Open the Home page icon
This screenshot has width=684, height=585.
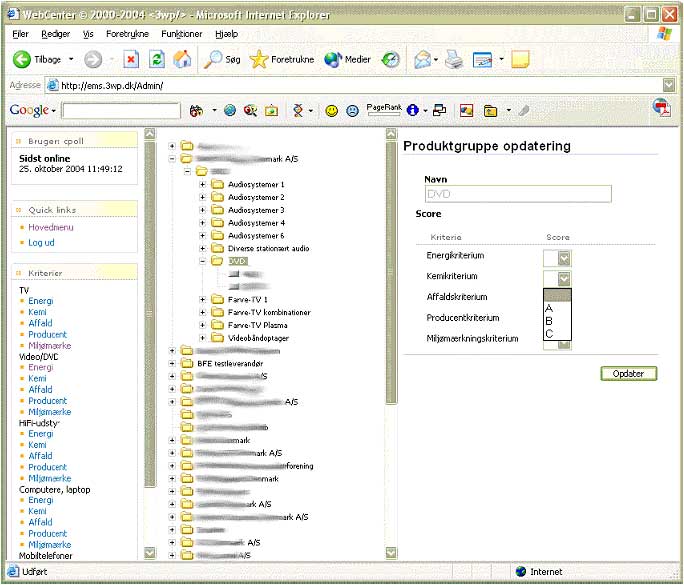tap(182, 59)
